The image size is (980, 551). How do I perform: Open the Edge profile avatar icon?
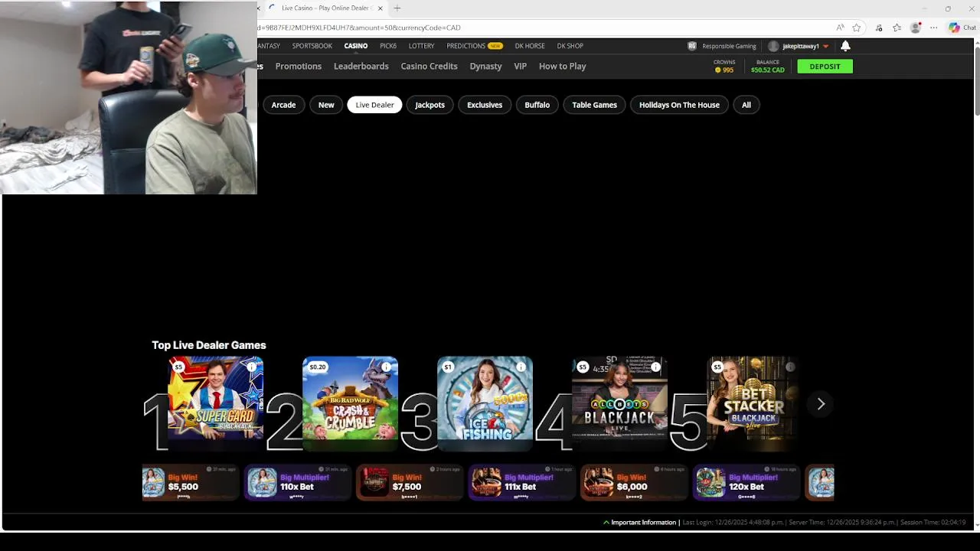[916, 28]
